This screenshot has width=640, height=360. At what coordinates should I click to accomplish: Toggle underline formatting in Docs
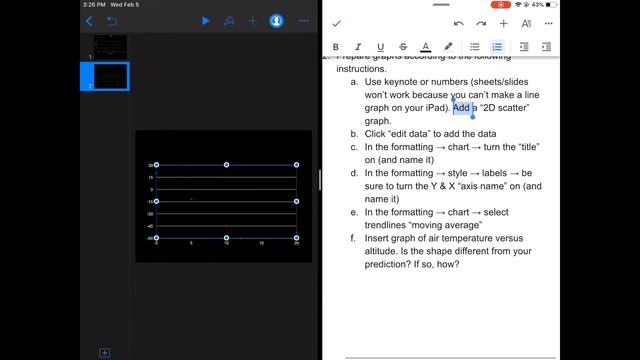pyautogui.click(x=380, y=47)
